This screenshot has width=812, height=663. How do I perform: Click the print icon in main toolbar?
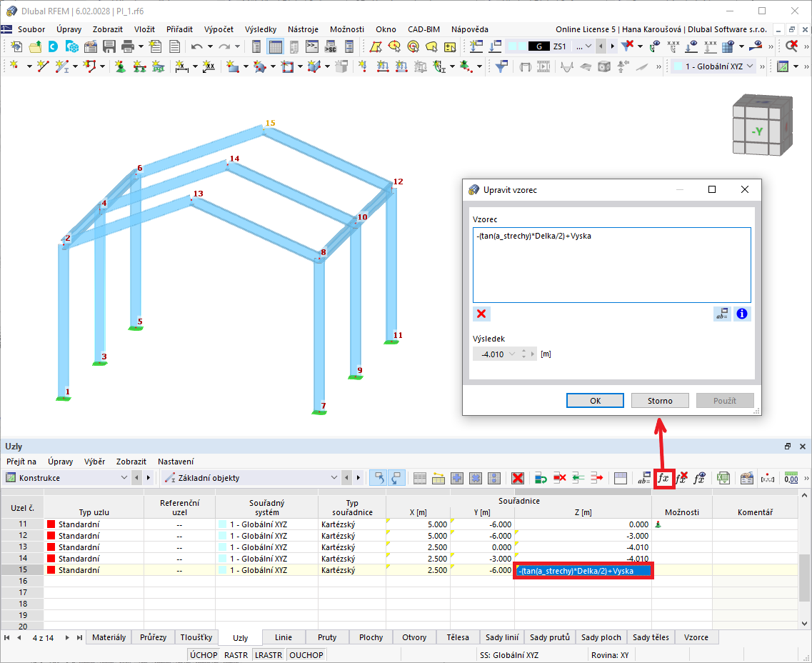tap(128, 46)
